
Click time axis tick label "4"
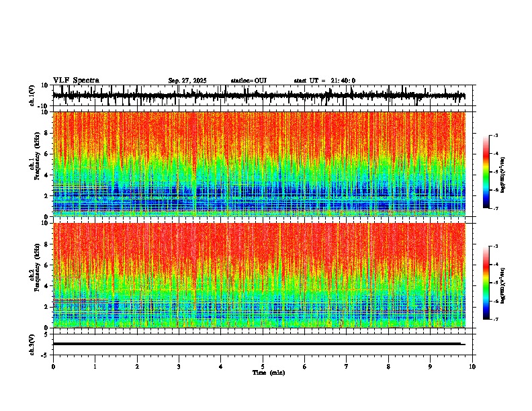221,367
